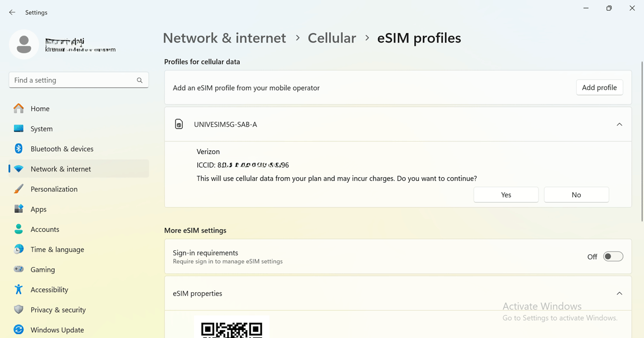Open Privacy & security settings
The image size is (644, 338).
(58, 310)
